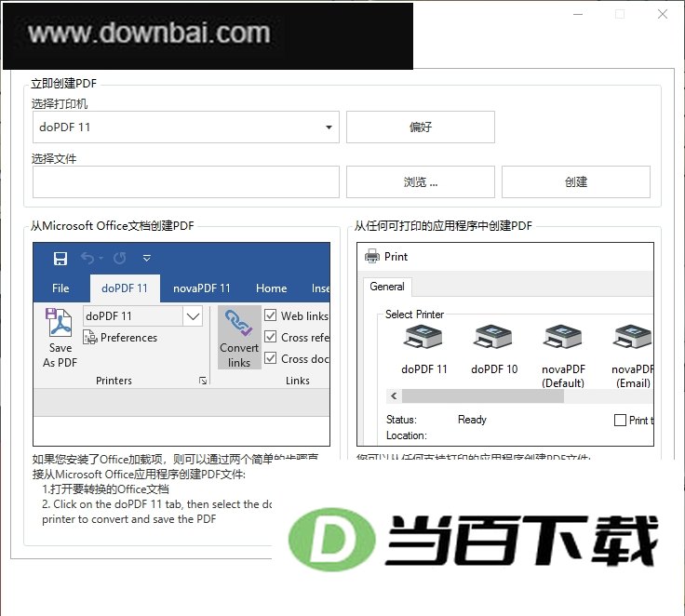685x616 pixels.
Task: Click the Convert links icon
Action: (239, 338)
